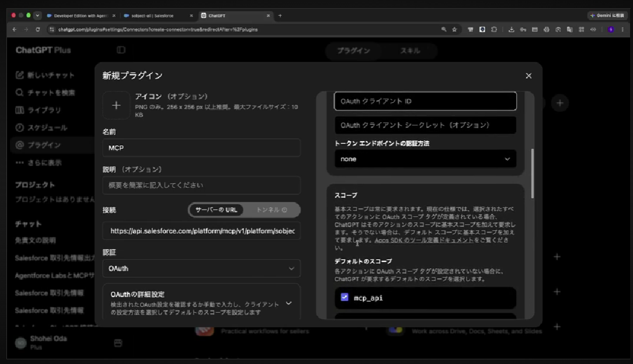The width and height of the screenshot is (633, 364).
Task: Switch connection to トンネル
Action: pyautogui.click(x=272, y=210)
